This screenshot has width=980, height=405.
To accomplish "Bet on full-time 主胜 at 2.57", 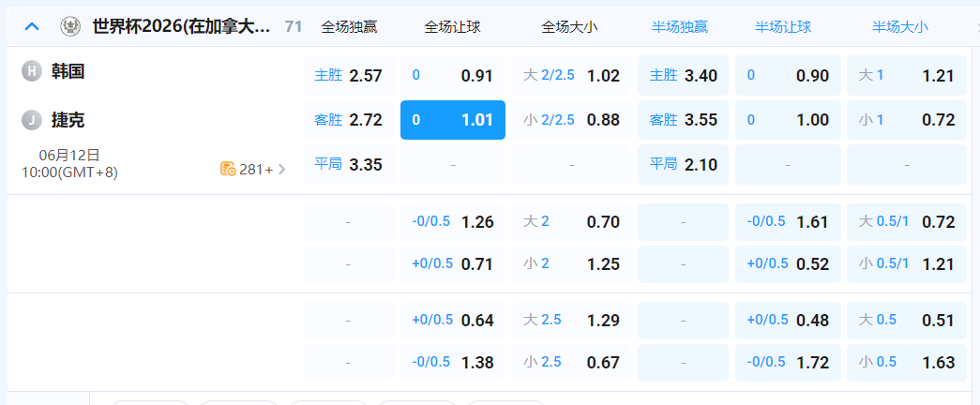I will [x=348, y=76].
